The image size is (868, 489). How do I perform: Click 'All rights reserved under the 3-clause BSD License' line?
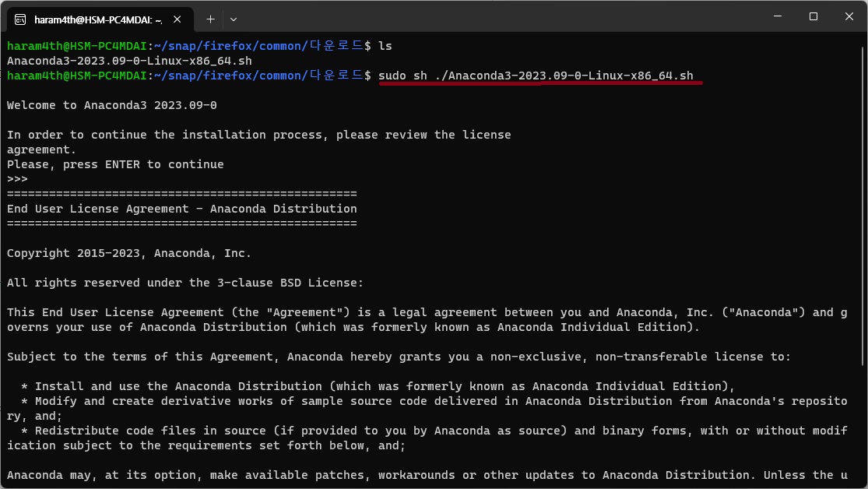[185, 283]
